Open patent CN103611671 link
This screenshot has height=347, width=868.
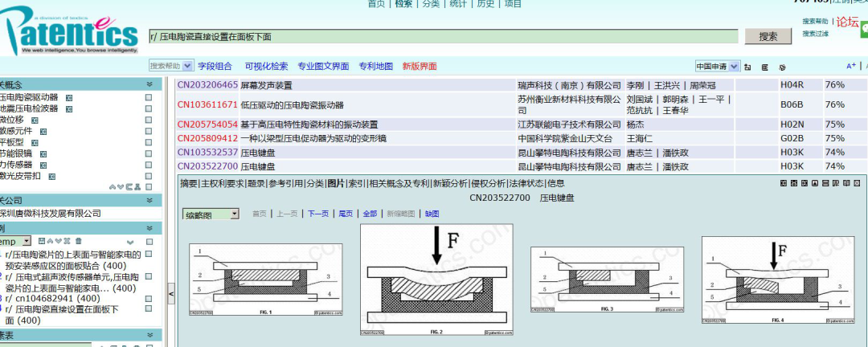207,104
